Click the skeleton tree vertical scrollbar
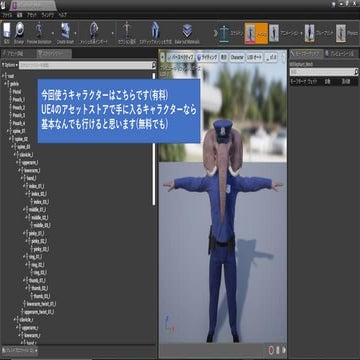 154,139
